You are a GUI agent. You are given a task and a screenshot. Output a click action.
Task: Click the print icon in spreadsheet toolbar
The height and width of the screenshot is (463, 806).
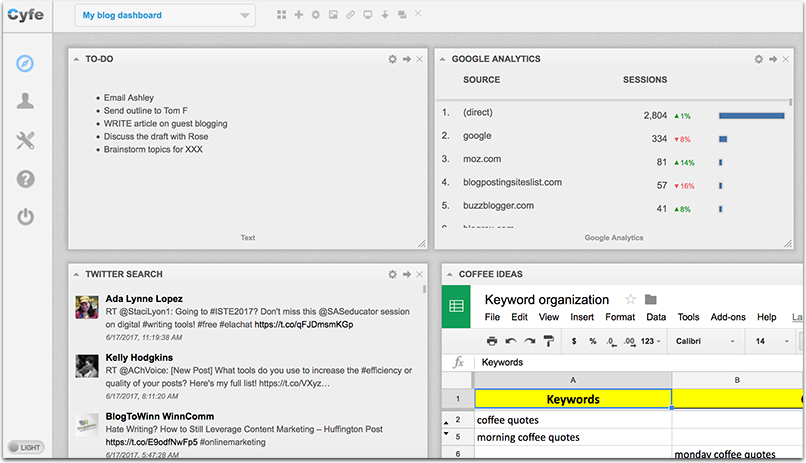click(x=490, y=342)
